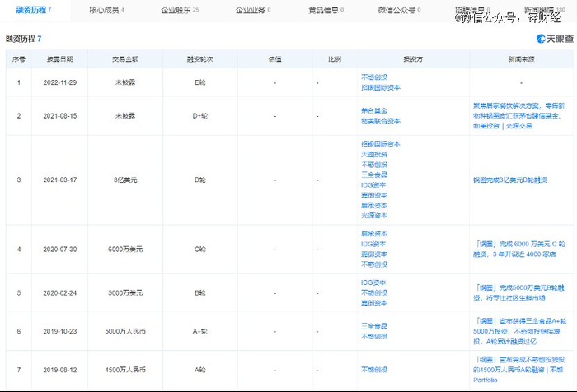
Task: Open A+轮 news about 三全食品 investment
Action: tap(519, 331)
